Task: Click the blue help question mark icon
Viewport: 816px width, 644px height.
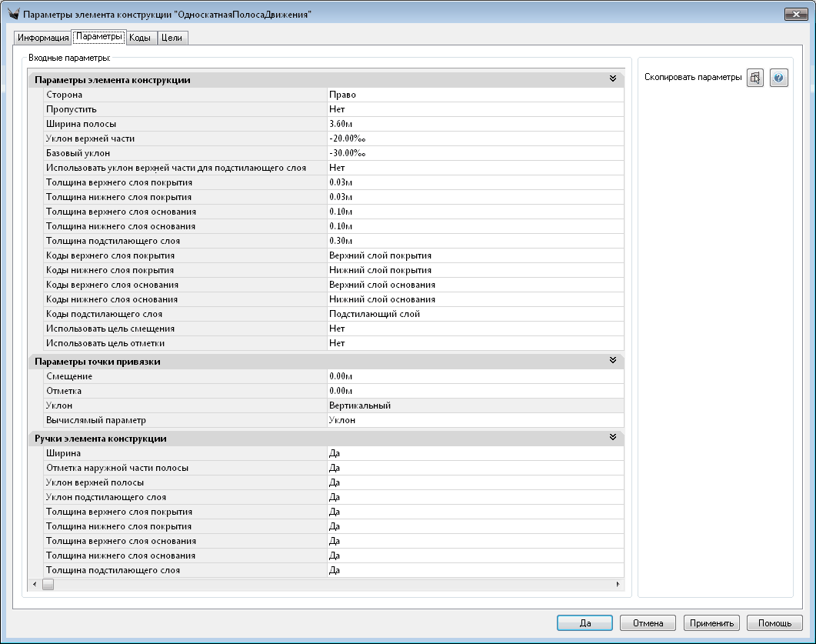Action: [779, 78]
